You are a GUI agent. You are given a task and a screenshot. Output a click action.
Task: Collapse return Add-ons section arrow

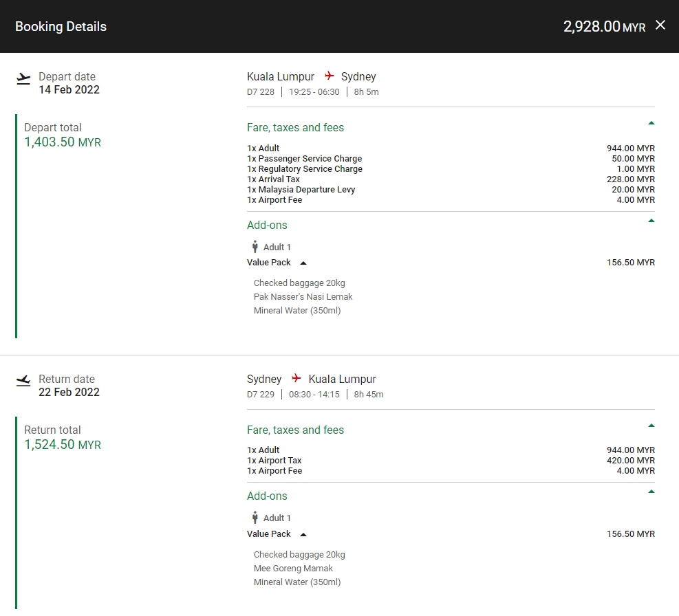(x=651, y=492)
